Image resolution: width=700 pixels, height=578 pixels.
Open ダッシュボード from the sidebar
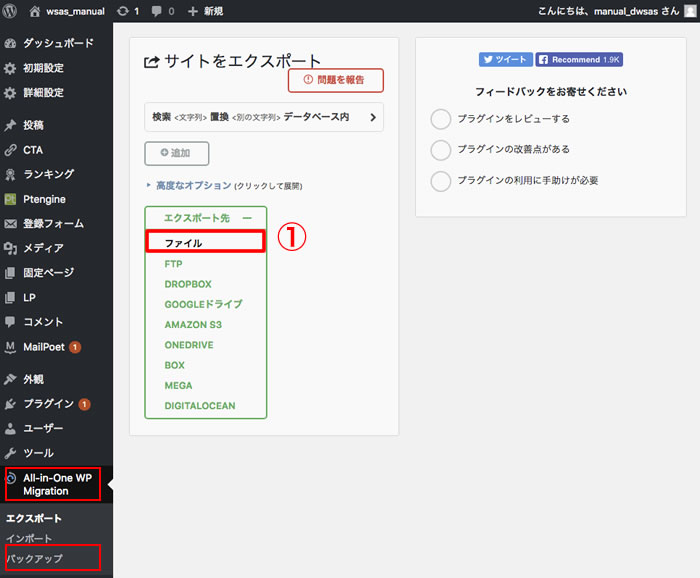pos(57,44)
